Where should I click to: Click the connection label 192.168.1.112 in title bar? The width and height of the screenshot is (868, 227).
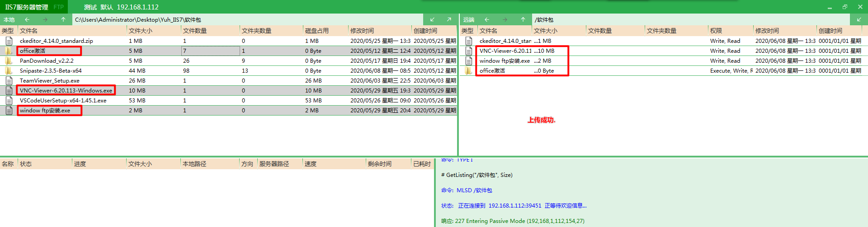137,7
